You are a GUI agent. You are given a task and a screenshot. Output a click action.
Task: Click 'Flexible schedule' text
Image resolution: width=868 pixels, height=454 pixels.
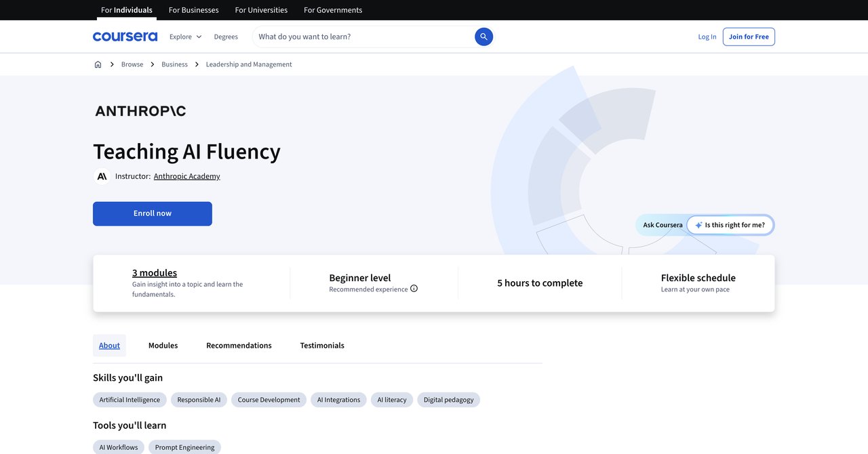coord(698,278)
